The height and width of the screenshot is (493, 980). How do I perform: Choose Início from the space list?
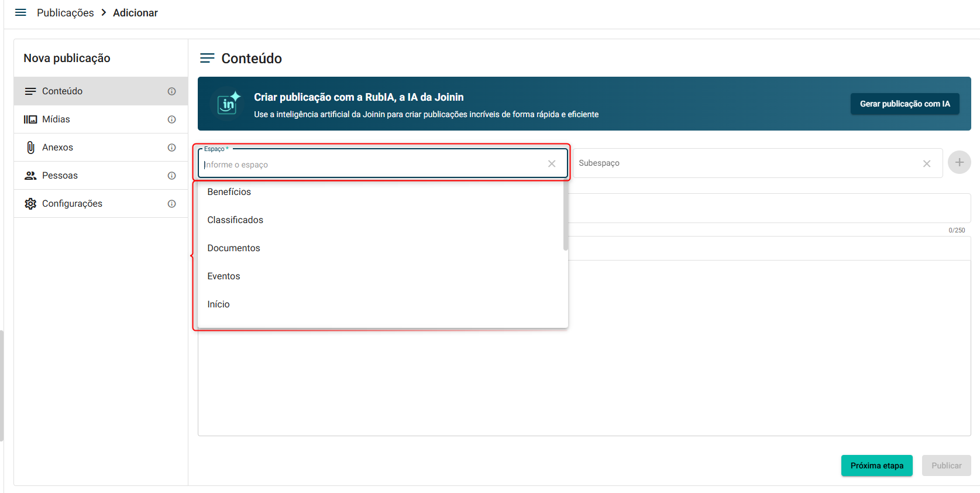coord(380,304)
